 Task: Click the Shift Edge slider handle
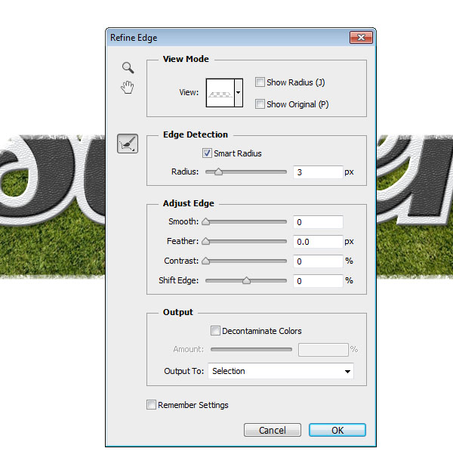tap(246, 280)
